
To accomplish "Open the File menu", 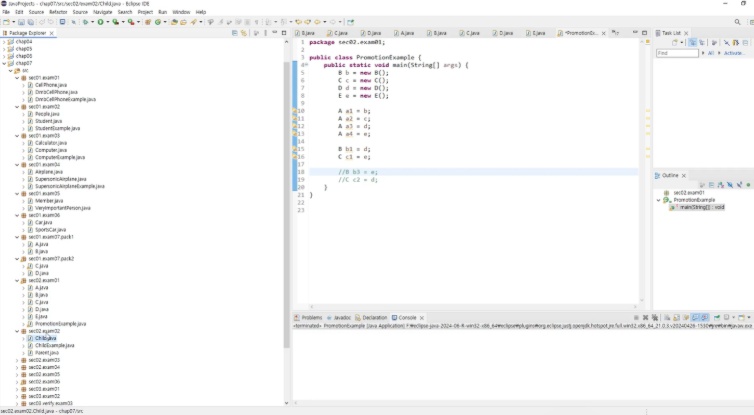I will click(x=6, y=12).
